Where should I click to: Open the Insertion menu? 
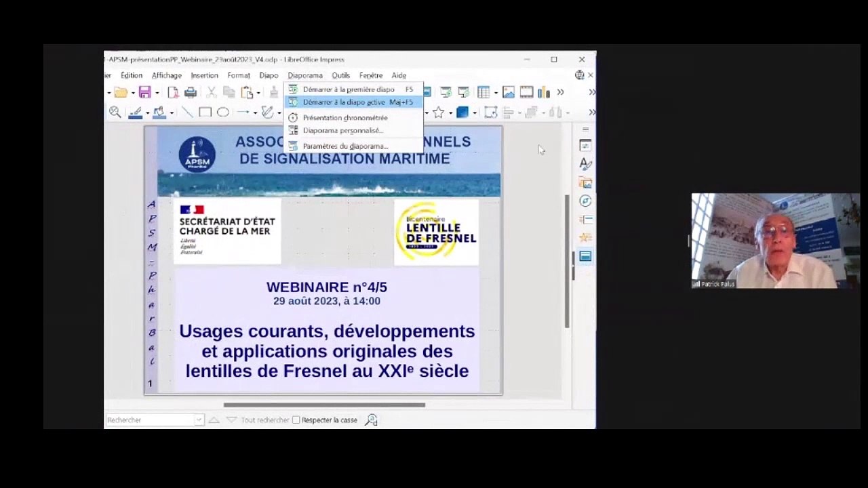pos(204,75)
